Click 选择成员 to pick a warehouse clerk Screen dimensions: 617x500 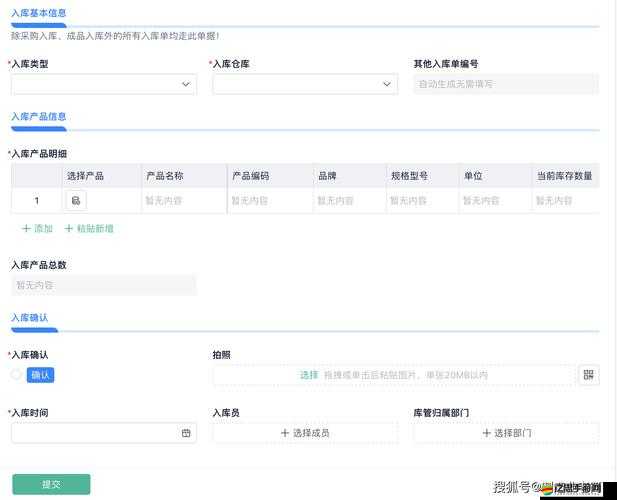pos(305,433)
